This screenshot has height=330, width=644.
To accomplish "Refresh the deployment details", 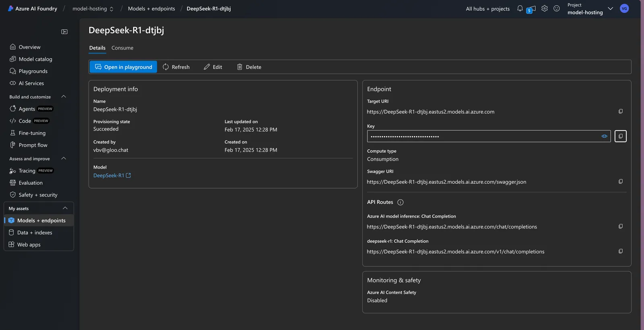I will 176,67.
